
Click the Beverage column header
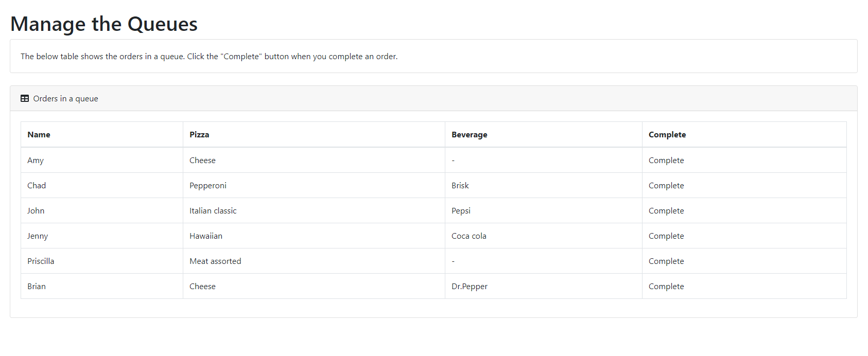click(x=469, y=135)
